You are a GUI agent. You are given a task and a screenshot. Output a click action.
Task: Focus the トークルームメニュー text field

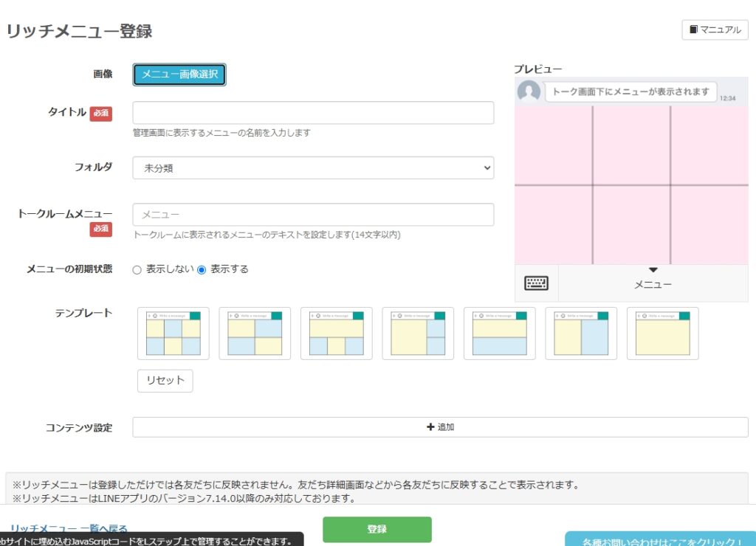[x=313, y=215]
